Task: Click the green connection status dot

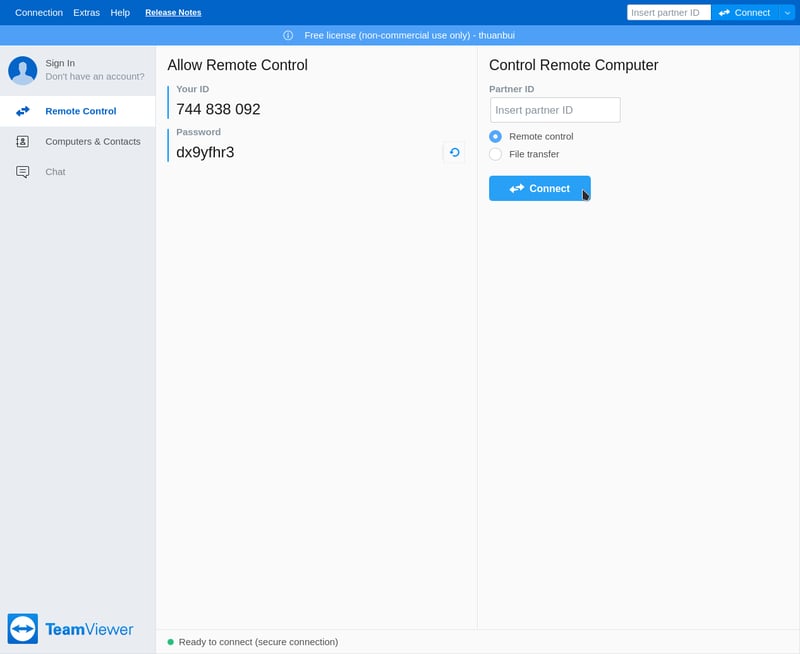Action: click(x=170, y=642)
